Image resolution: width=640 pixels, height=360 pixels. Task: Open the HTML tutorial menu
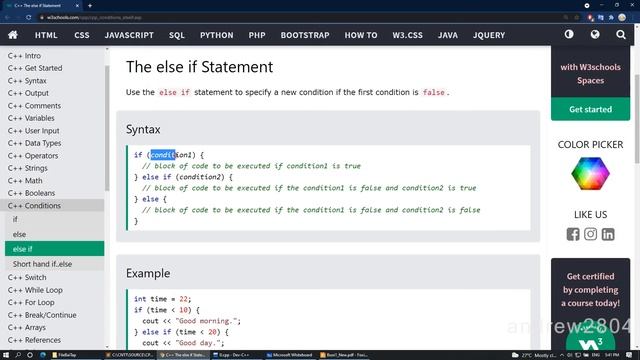coord(46,35)
